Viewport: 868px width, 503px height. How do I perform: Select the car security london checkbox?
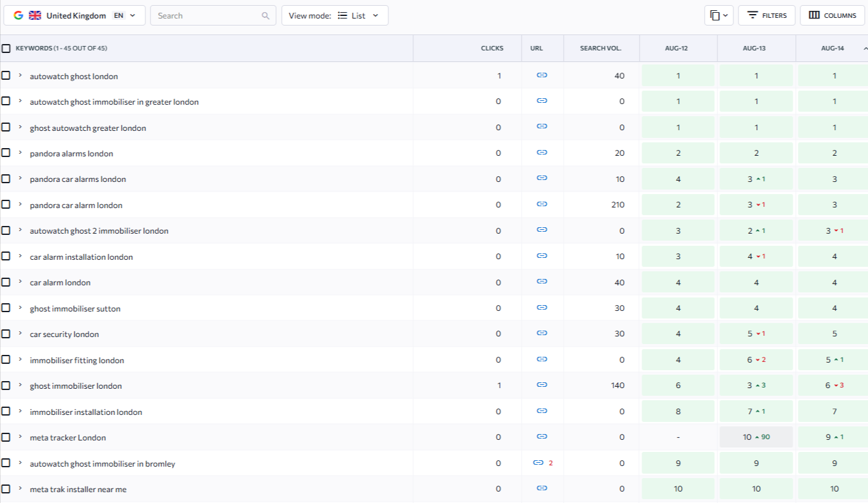6,333
